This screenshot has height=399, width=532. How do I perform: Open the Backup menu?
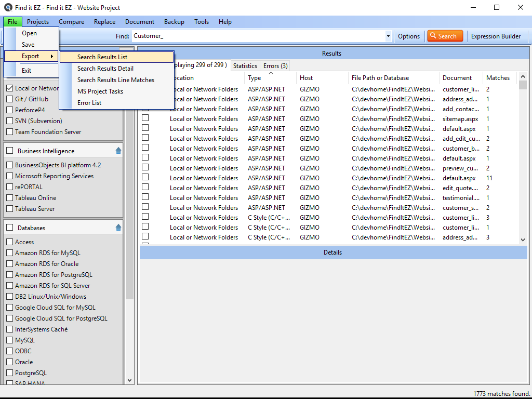coord(174,22)
